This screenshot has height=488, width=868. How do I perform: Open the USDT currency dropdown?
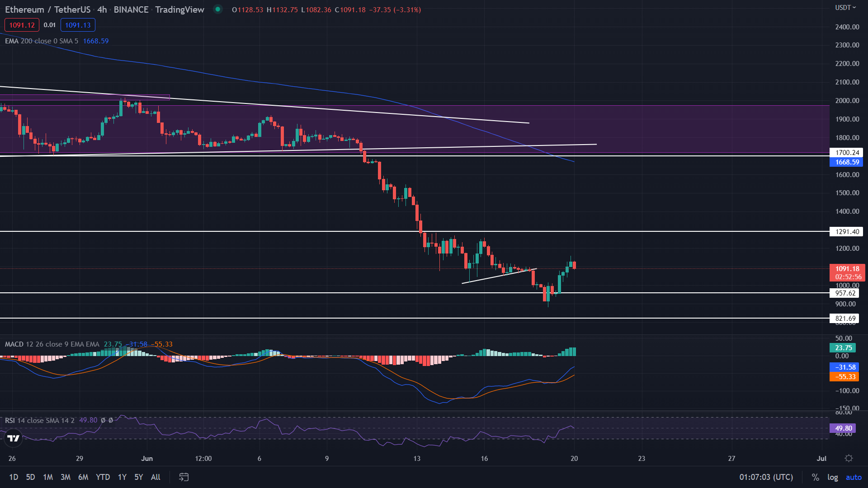point(845,8)
